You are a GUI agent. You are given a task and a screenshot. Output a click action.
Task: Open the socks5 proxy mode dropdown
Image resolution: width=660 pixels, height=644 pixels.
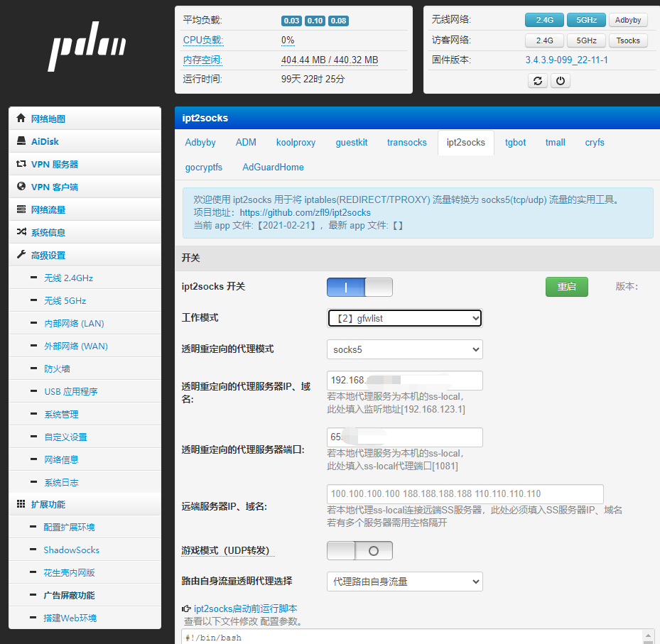pyautogui.click(x=404, y=349)
